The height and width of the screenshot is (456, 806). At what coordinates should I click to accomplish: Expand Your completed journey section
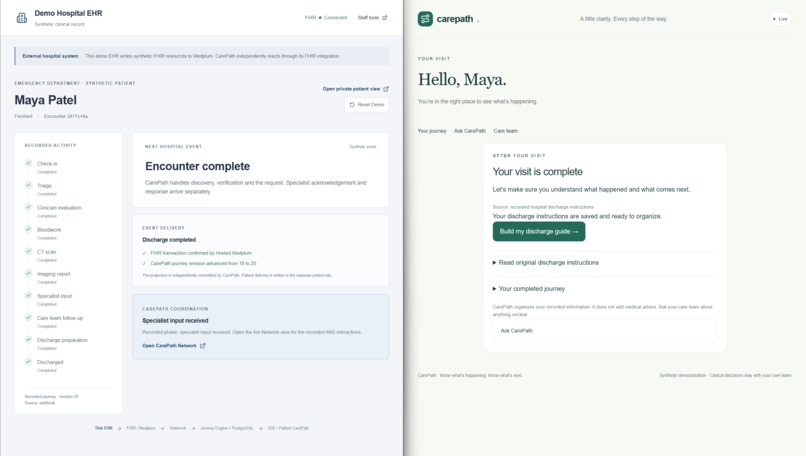[529, 289]
